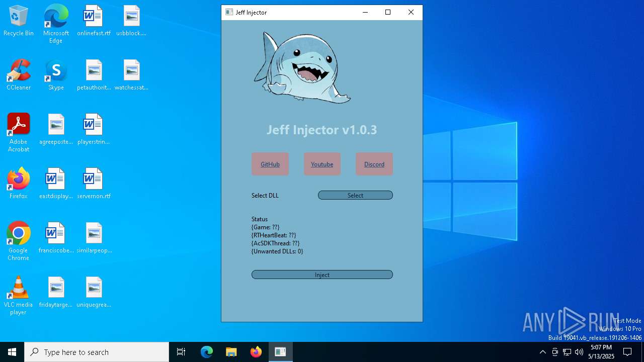The width and height of the screenshot is (644, 362).
Task: Open the GitHub link button
Action: point(270,164)
